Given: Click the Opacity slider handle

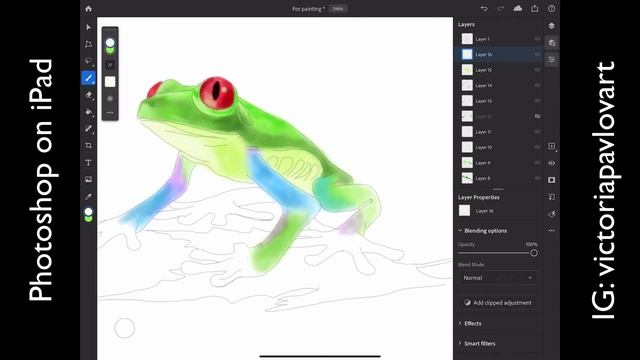Looking at the screenshot, I should pos(533,253).
